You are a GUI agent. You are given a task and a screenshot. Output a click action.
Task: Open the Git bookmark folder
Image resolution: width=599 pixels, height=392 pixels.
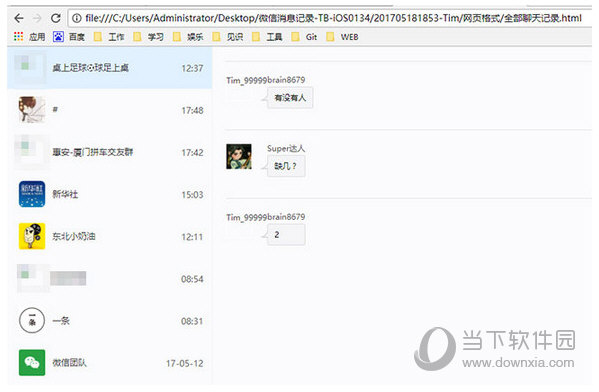click(x=304, y=37)
